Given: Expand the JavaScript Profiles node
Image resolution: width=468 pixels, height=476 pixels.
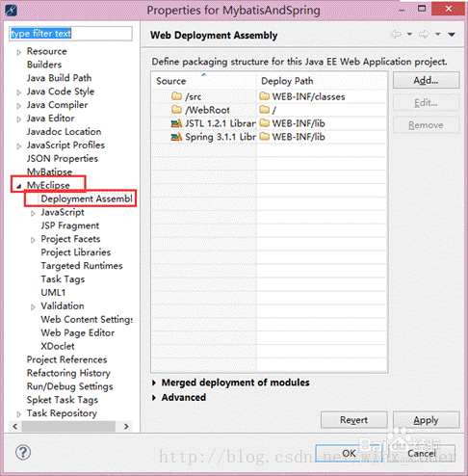Looking at the screenshot, I should click(x=19, y=146).
